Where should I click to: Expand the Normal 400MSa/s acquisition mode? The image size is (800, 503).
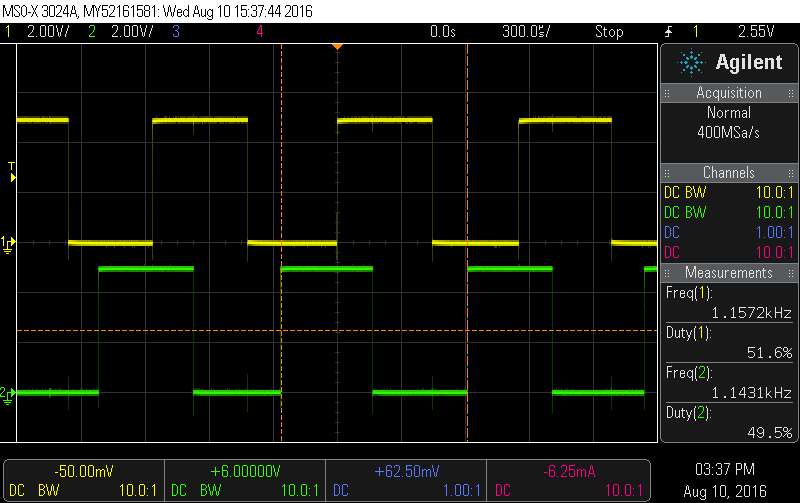point(728,122)
